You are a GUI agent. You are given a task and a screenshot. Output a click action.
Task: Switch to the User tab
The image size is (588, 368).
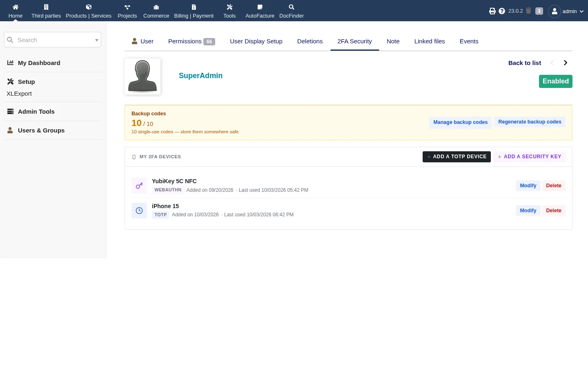click(x=143, y=41)
